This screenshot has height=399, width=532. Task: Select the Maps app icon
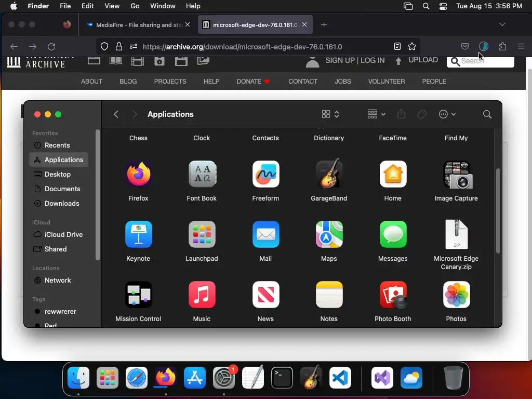[x=329, y=234]
